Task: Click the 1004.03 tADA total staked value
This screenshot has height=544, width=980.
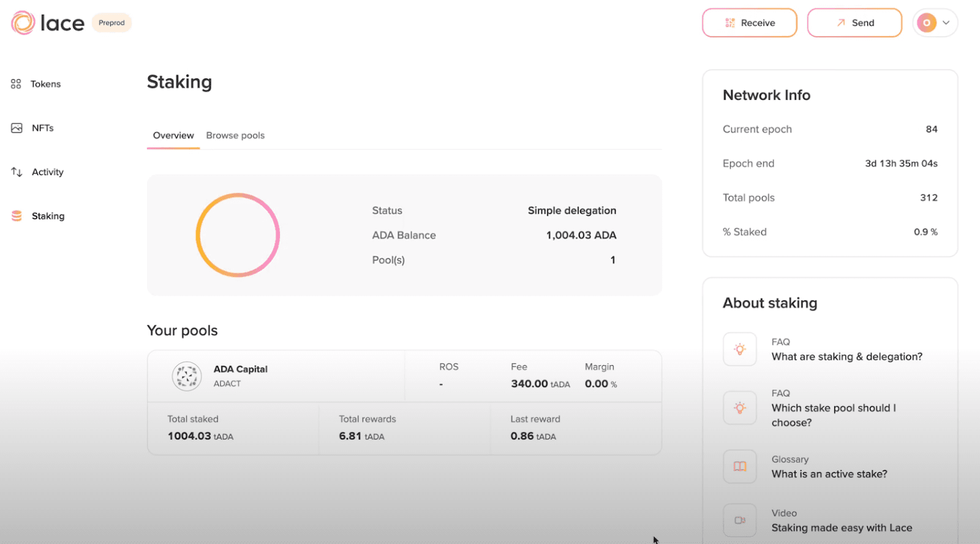Action: click(200, 436)
